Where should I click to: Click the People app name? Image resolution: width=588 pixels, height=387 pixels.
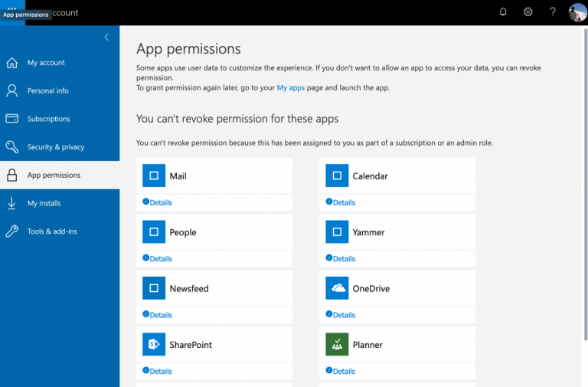(x=183, y=232)
